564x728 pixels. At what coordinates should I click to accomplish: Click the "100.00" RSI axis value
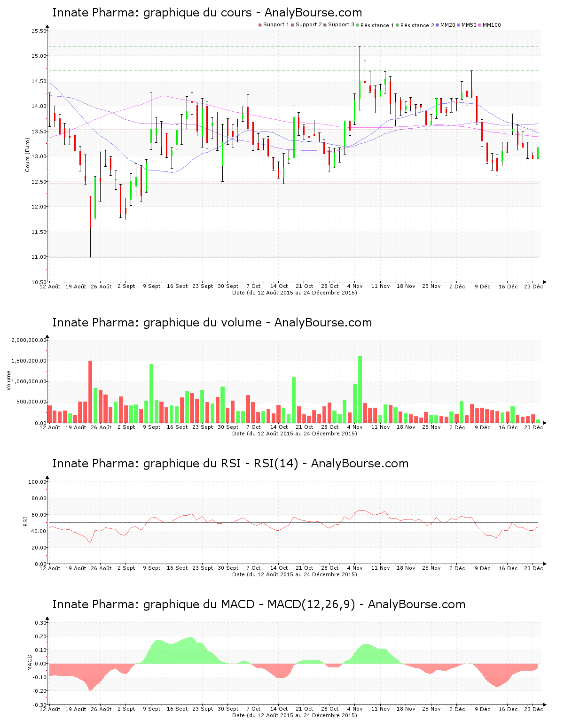[x=38, y=482]
